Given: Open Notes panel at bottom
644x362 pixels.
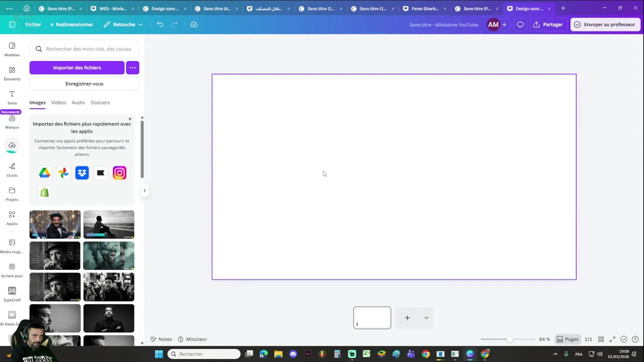Looking at the screenshot, I should [161, 339].
